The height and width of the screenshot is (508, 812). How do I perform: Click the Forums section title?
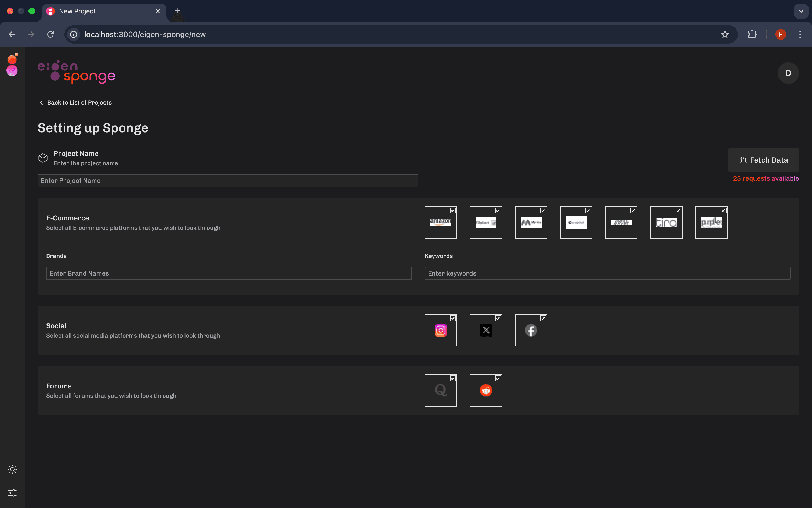(59, 386)
